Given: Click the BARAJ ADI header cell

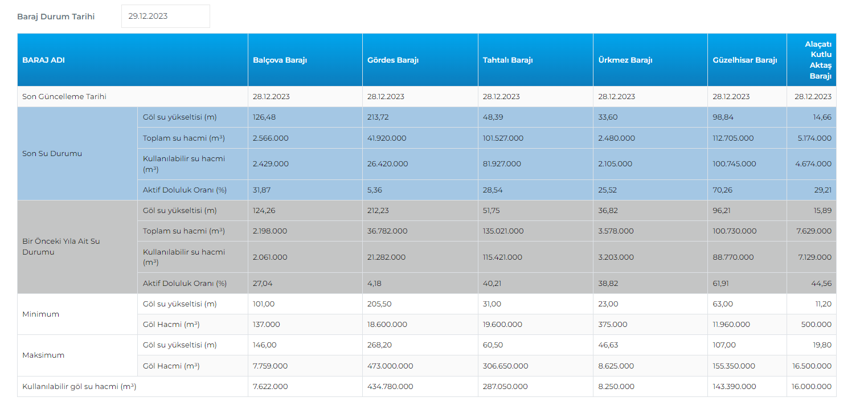Looking at the screenshot, I should click(x=43, y=60).
